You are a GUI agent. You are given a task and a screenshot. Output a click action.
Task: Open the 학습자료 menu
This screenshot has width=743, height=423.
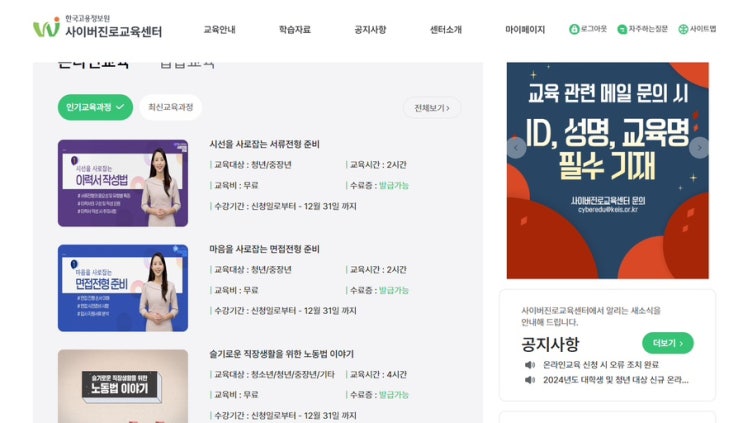[x=295, y=29]
